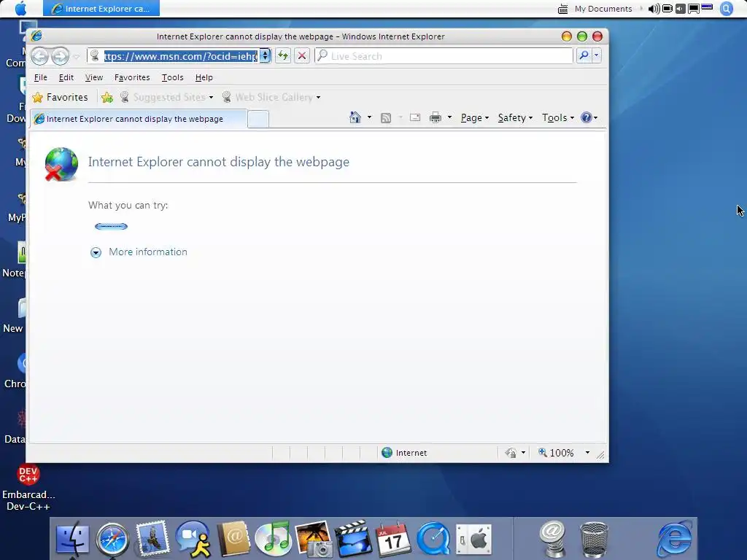Print page using the printer icon
This screenshot has width=747, height=560.
(436, 117)
